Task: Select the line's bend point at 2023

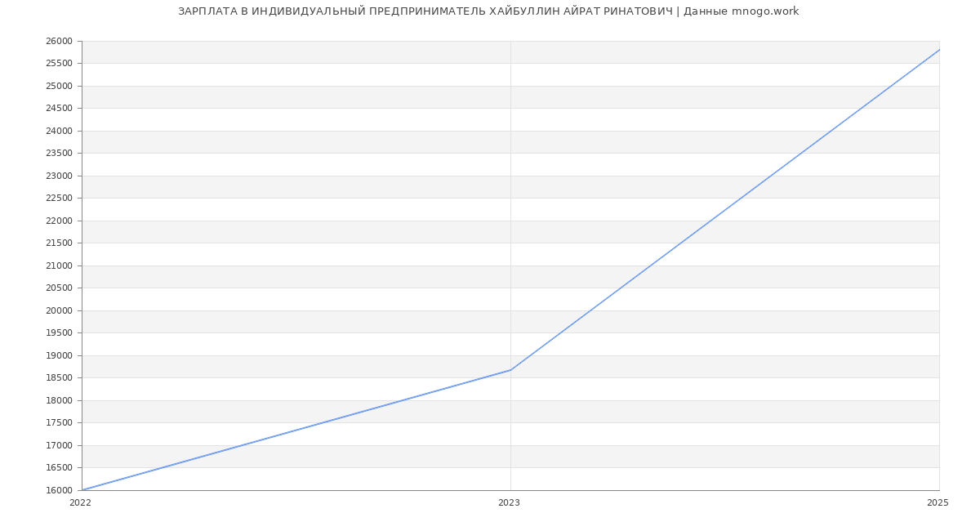Action: tap(510, 370)
